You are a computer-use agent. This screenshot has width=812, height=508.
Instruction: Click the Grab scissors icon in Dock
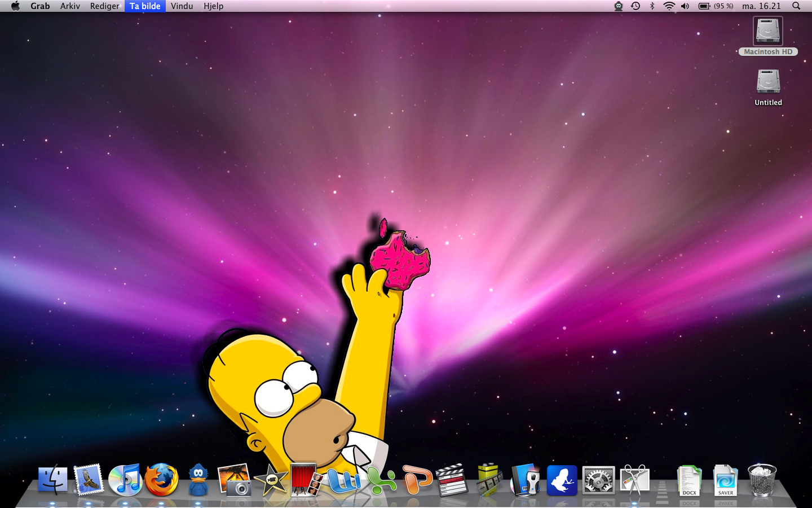(635, 480)
